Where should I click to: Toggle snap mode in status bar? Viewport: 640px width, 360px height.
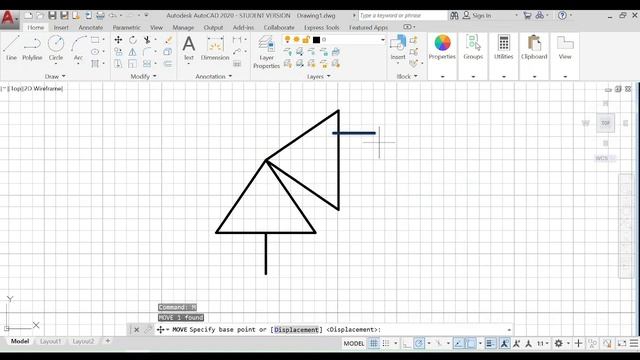[x=386, y=344]
